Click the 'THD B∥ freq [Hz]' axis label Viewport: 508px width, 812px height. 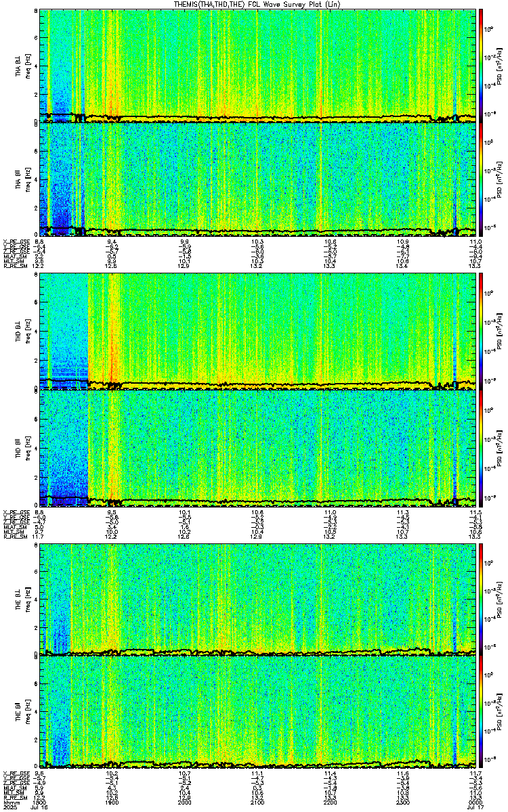point(22,447)
